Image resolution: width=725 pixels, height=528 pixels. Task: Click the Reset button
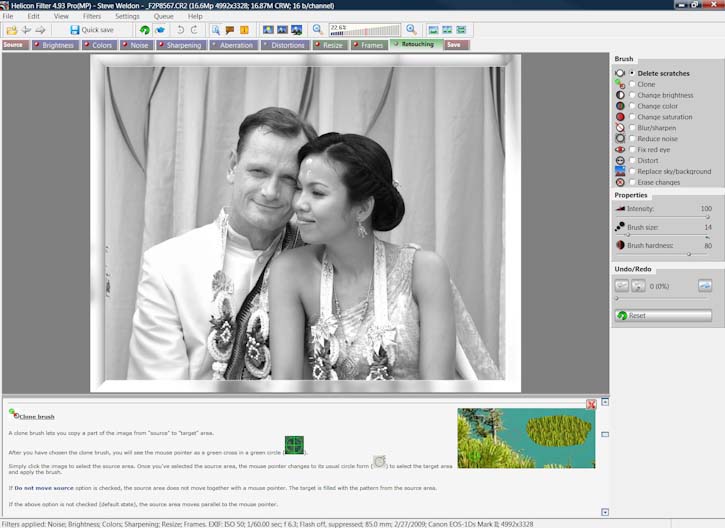663,315
